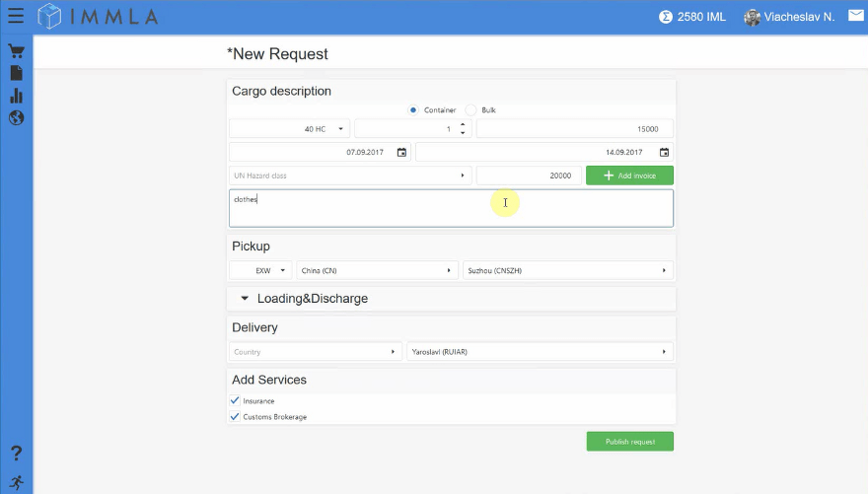Viewport: 868px width, 494px height.
Task: Click the Add Services heading
Action: click(269, 380)
